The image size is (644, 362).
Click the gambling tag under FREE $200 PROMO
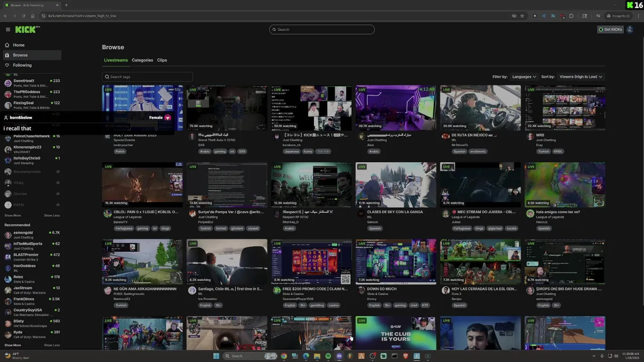(x=317, y=305)
